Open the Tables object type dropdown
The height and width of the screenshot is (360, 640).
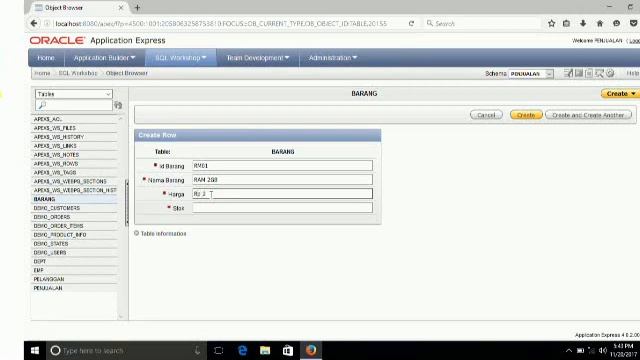[x=73, y=94]
